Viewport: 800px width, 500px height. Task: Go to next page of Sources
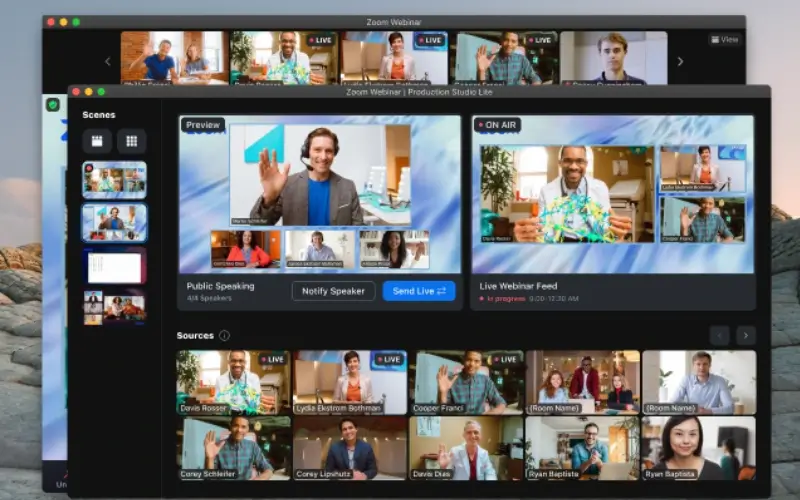[746, 335]
